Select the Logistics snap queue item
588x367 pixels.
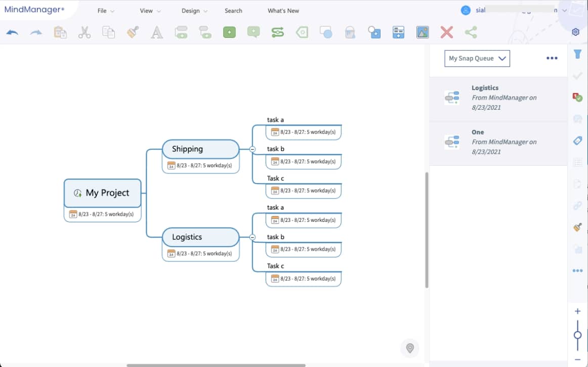(498, 98)
